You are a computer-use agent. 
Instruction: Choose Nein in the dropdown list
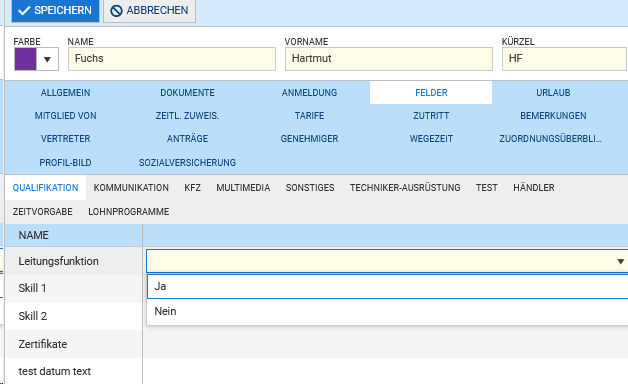point(387,312)
